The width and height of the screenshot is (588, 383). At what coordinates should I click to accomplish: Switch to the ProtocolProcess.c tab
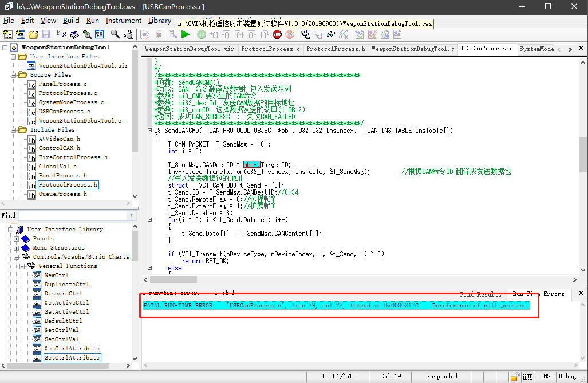[x=270, y=49]
